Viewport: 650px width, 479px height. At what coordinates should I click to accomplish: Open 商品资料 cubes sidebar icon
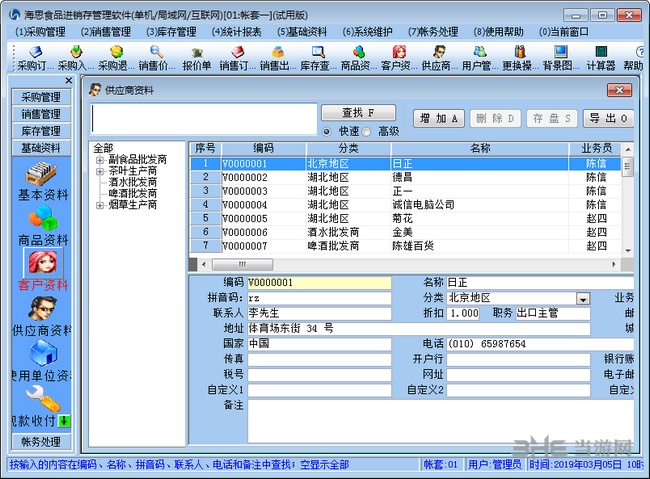(43, 219)
